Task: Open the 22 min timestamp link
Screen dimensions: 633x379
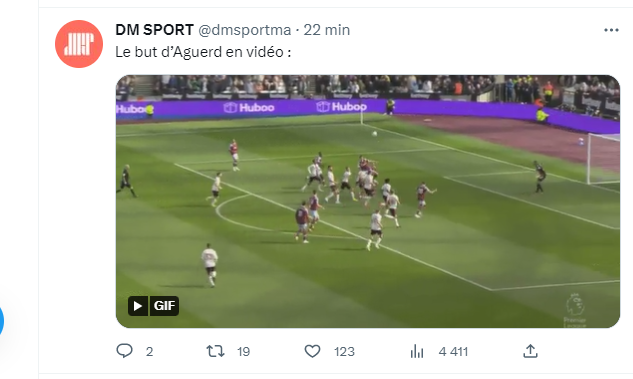Action: [327, 30]
